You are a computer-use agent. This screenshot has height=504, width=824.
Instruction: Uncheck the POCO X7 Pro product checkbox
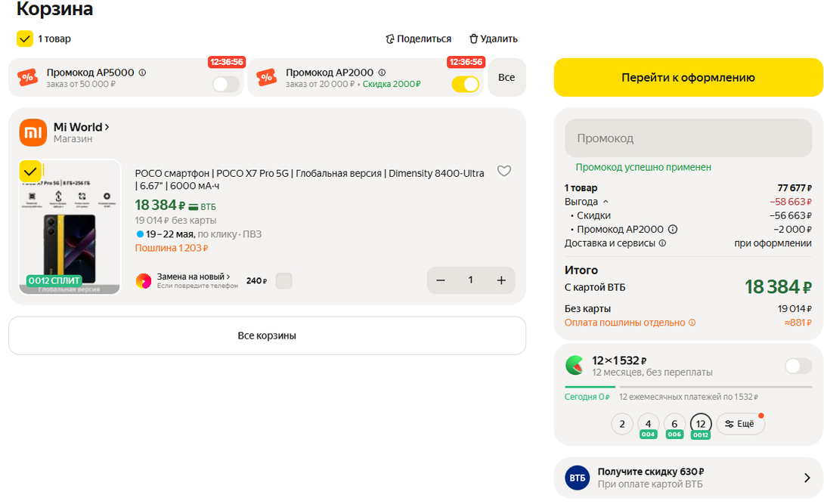[x=30, y=172]
